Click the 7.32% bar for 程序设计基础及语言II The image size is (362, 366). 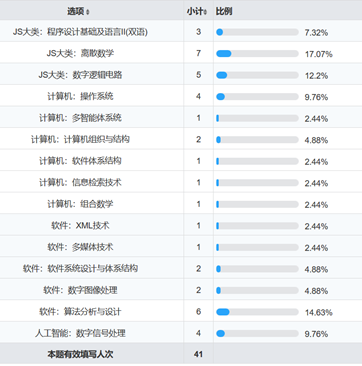pos(257,32)
